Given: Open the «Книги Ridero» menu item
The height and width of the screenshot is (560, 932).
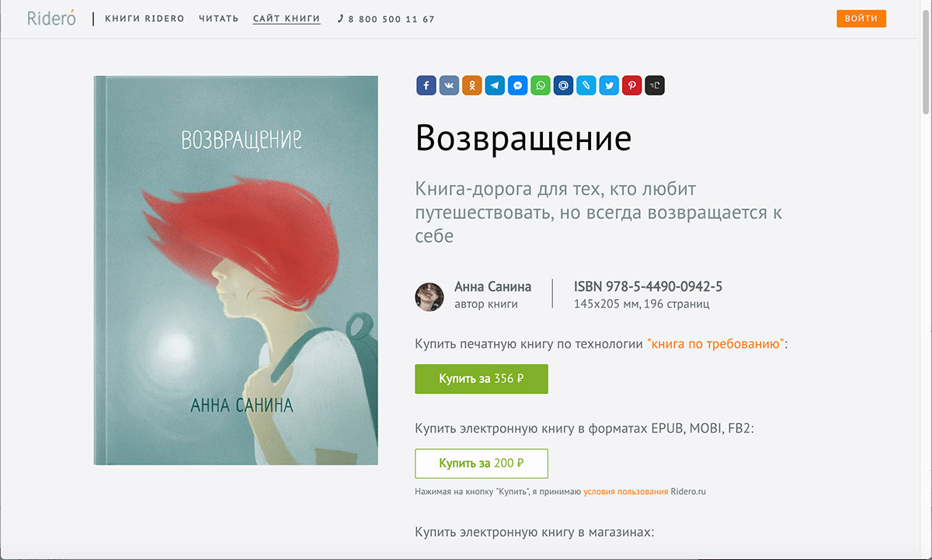Looking at the screenshot, I should coord(144,19).
